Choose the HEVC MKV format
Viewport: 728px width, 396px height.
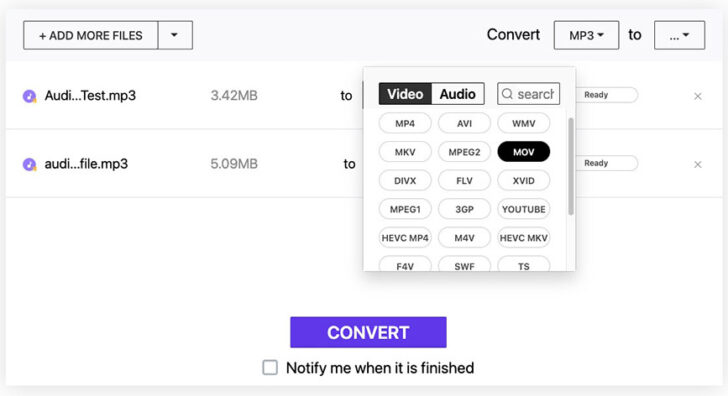coord(524,238)
